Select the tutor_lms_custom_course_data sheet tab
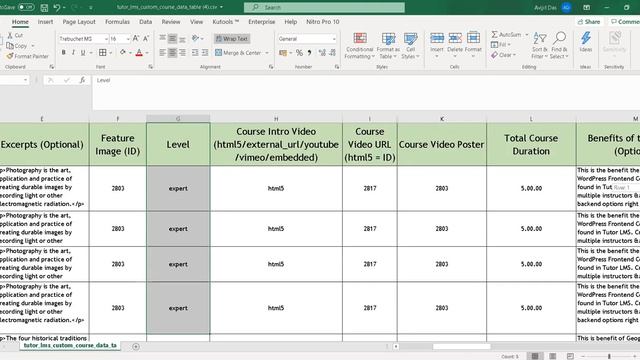The image size is (640, 360). (70, 345)
